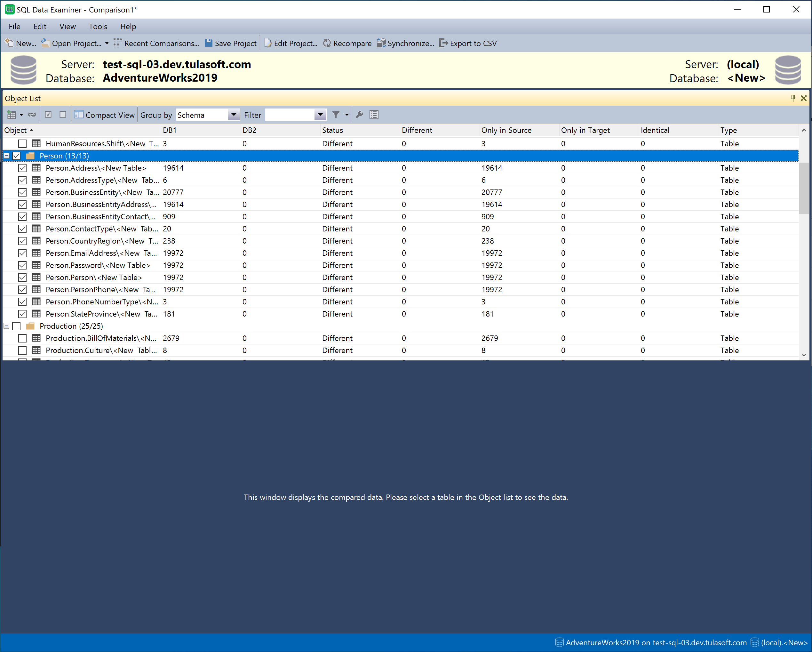Viewport: 812px width, 652px height.
Task: Click status bar AdventureWorks2019 source connection
Action: coord(651,642)
